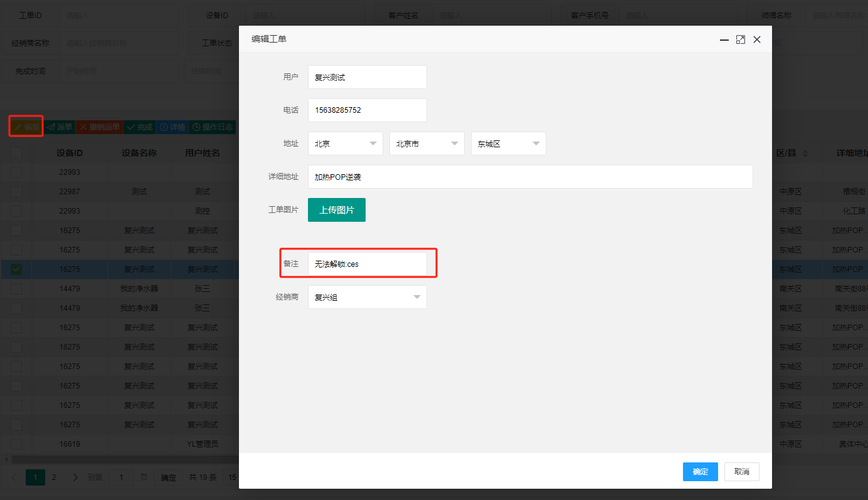This screenshot has height=500, width=868.
Task: Go to next page arrow in pagination
Action: [75, 477]
